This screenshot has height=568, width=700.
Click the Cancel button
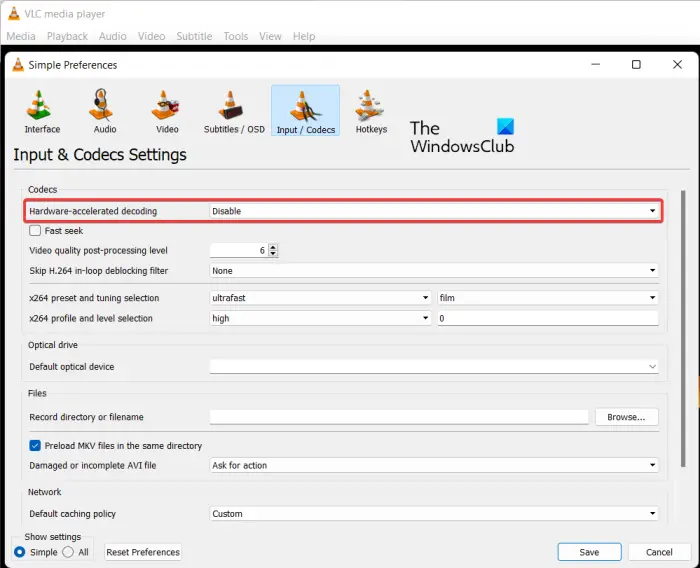click(x=659, y=552)
